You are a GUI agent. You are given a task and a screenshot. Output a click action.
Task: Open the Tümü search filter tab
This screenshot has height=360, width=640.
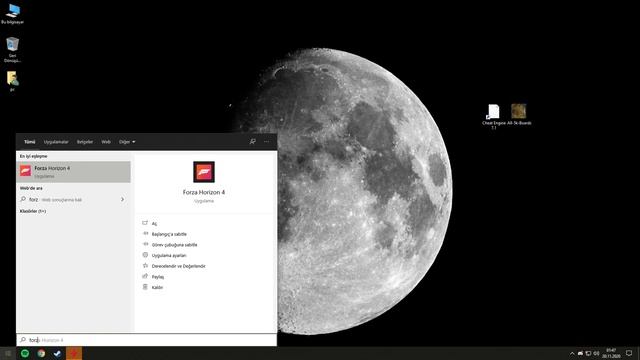29,142
